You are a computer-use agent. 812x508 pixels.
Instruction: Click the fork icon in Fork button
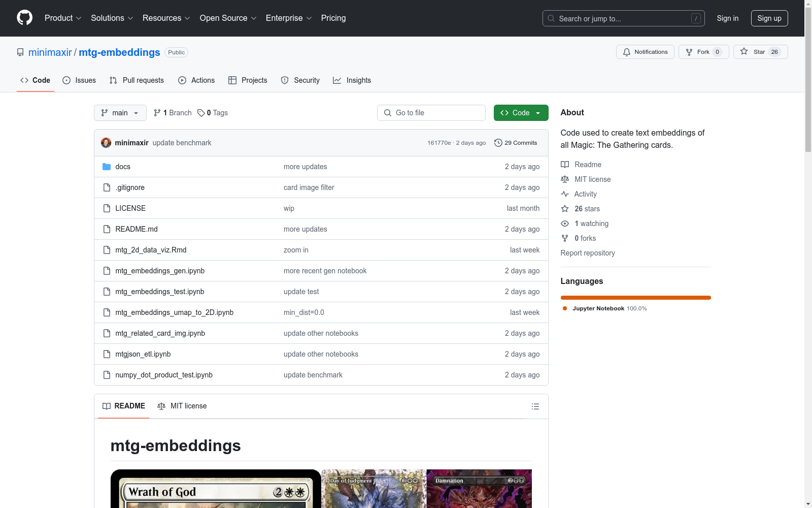pyautogui.click(x=689, y=52)
